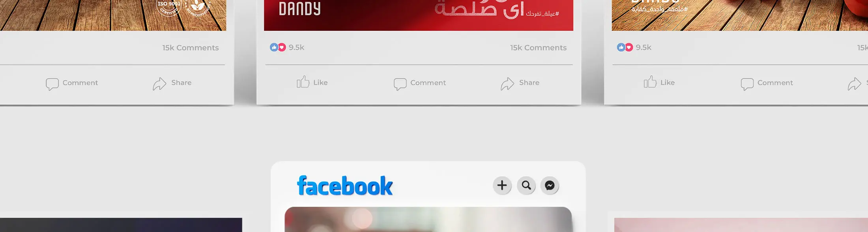
Task: Like the post on the right card
Action: [x=659, y=82]
